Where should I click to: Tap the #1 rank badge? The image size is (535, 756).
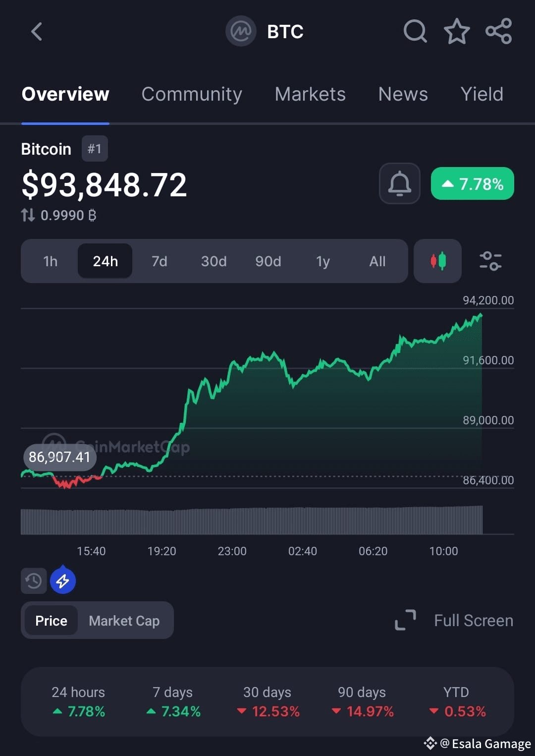pos(95,149)
